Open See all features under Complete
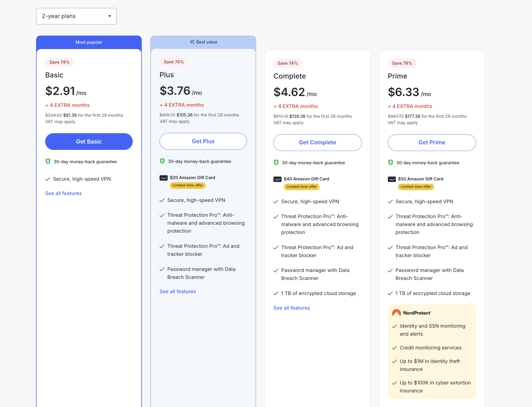The height and width of the screenshot is (407, 532). [291, 308]
